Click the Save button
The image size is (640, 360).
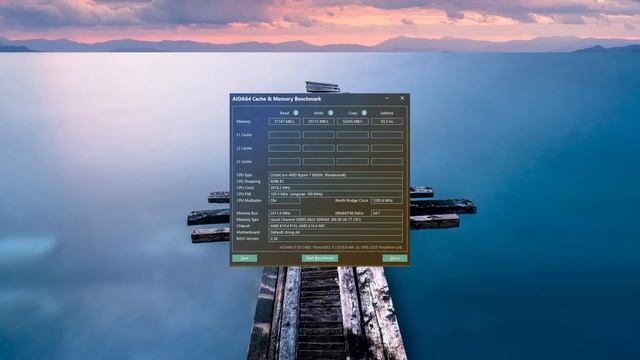(x=244, y=258)
